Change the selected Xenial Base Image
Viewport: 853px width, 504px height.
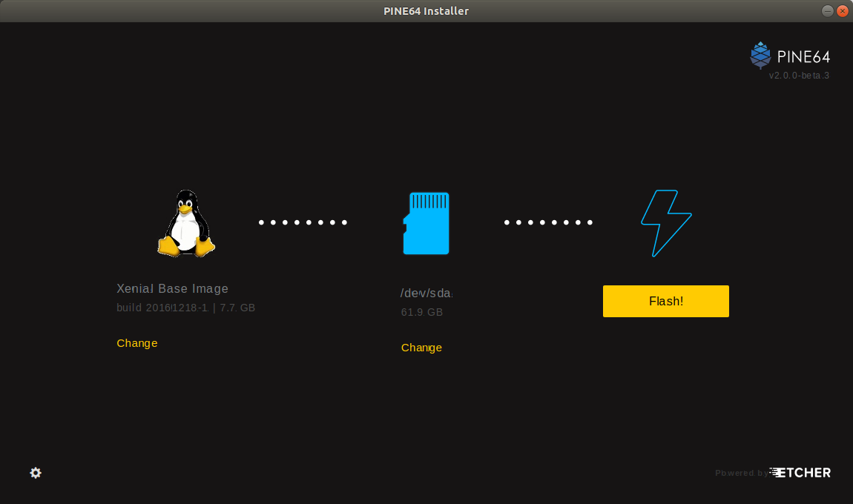coord(137,343)
